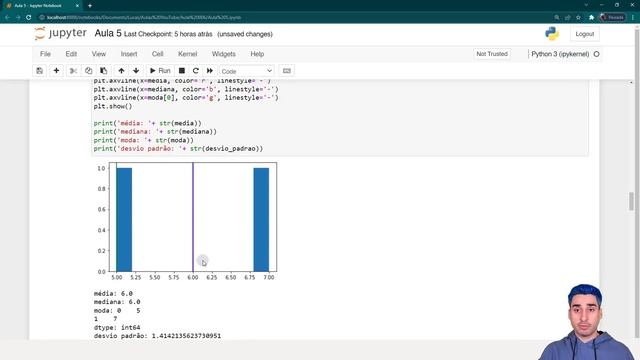Copy selected cells icon

pyautogui.click(x=89, y=71)
